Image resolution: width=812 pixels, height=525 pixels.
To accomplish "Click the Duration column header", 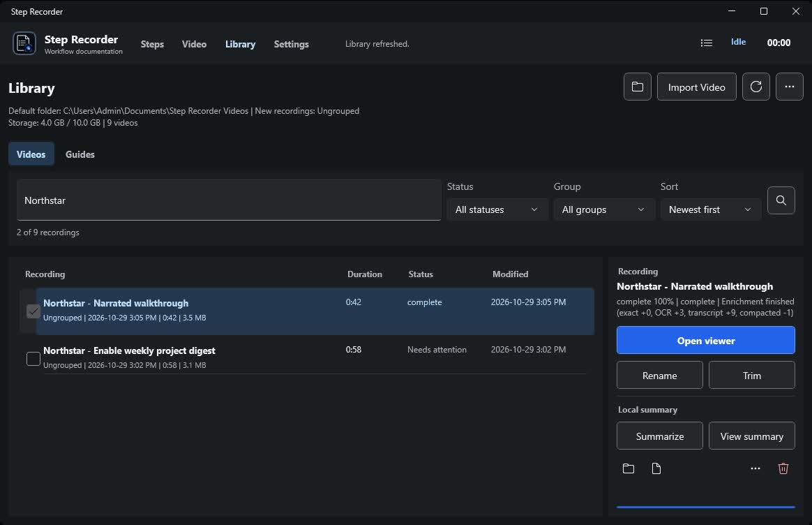I will coord(365,274).
